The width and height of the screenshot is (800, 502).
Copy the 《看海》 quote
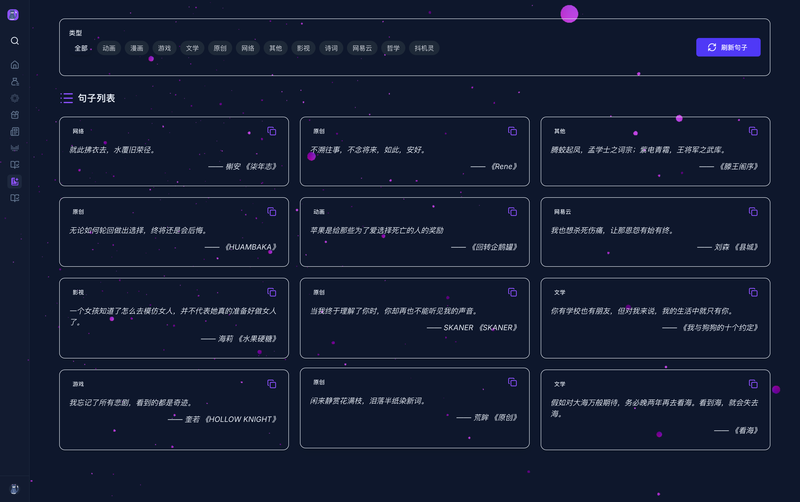pyautogui.click(x=753, y=384)
